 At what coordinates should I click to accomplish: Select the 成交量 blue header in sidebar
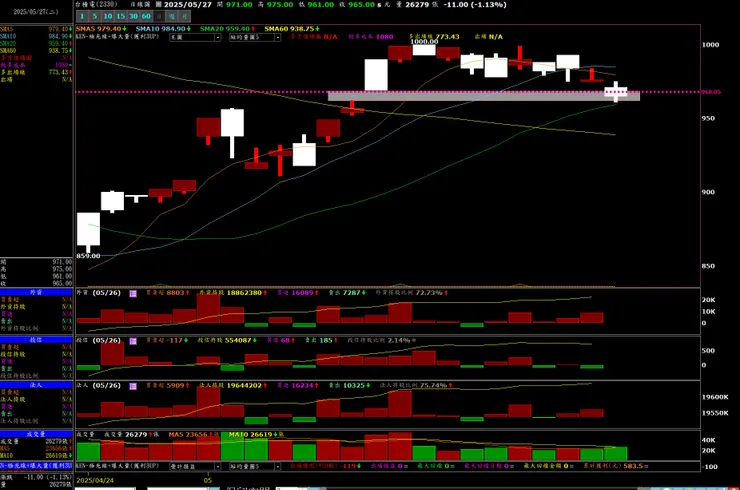tap(36, 434)
